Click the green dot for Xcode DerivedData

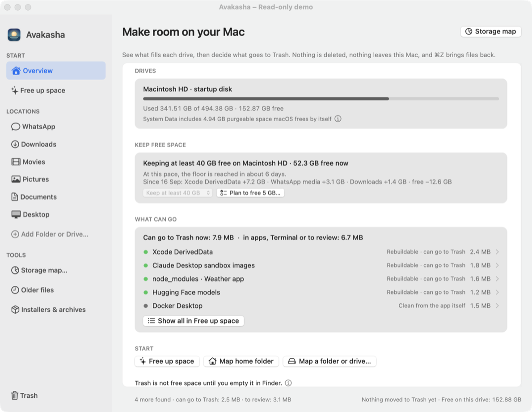(x=146, y=252)
